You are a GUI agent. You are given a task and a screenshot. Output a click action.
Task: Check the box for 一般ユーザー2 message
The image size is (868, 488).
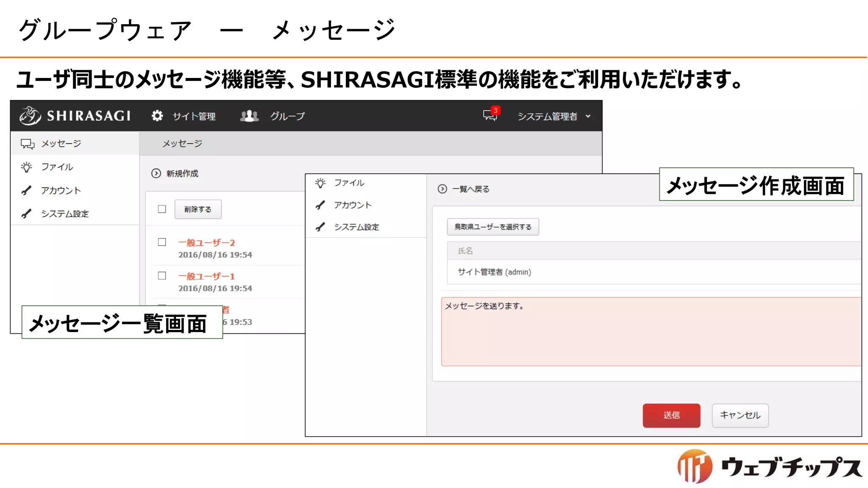[x=162, y=242]
